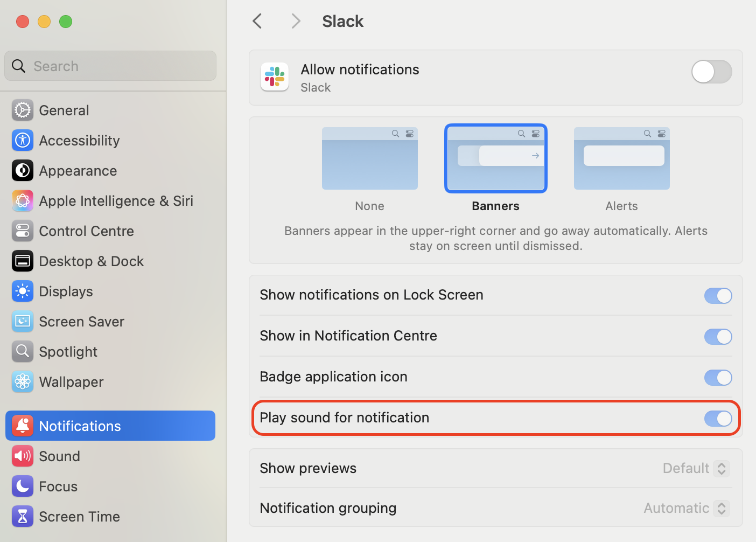Switch to Sound settings label
The height and width of the screenshot is (542, 756).
[60, 456]
